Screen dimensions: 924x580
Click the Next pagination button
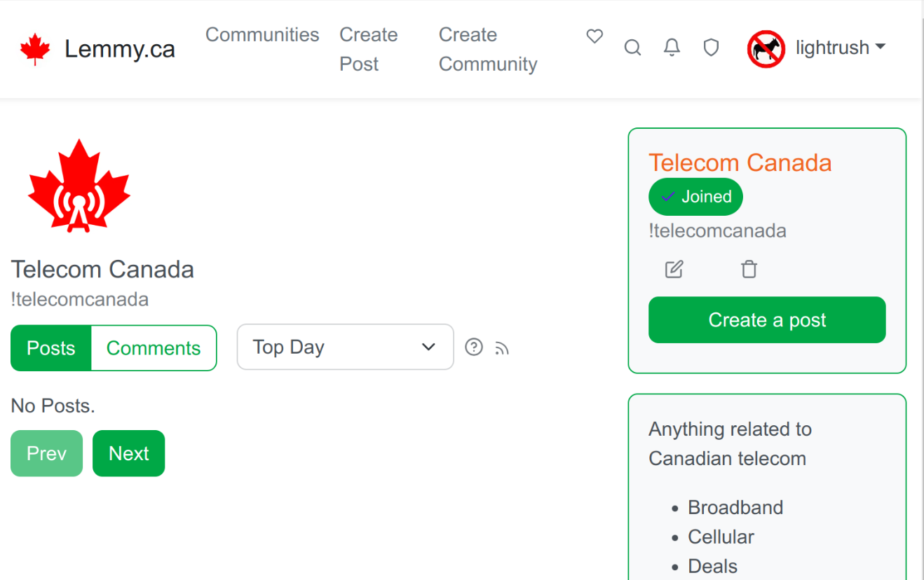(128, 453)
